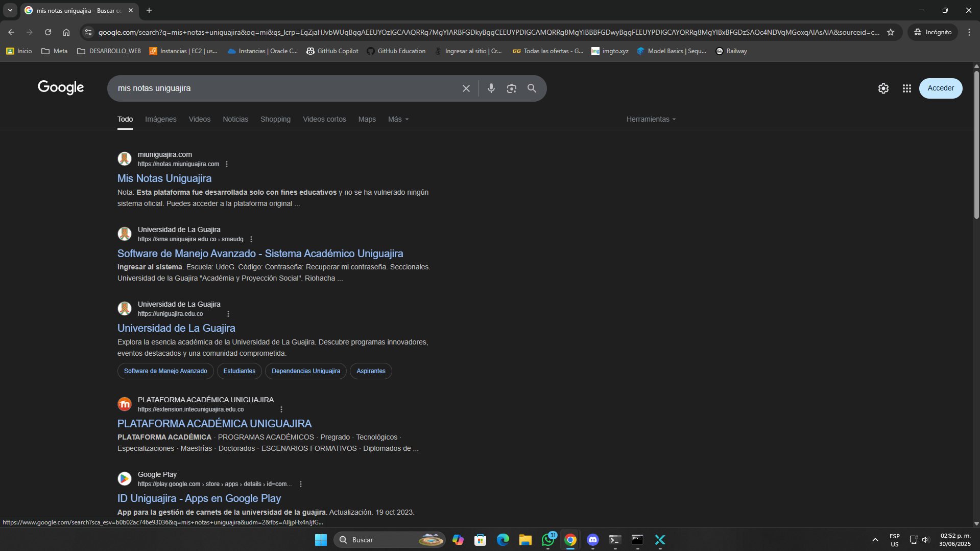The image size is (980, 551).
Task: Click the Estudiantes sitelink chip
Action: (239, 371)
